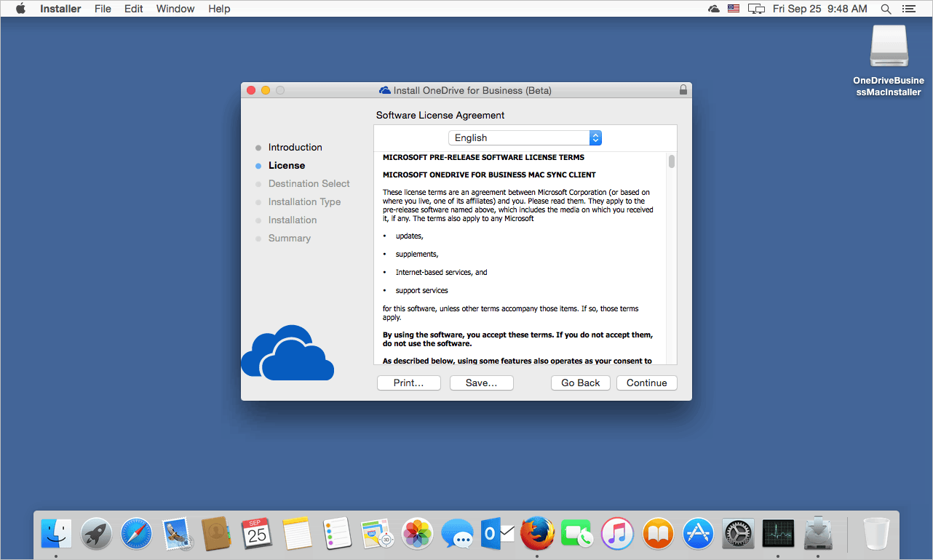Open the Window menu
Viewport: 933px width, 560px height.
(x=175, y=9)
